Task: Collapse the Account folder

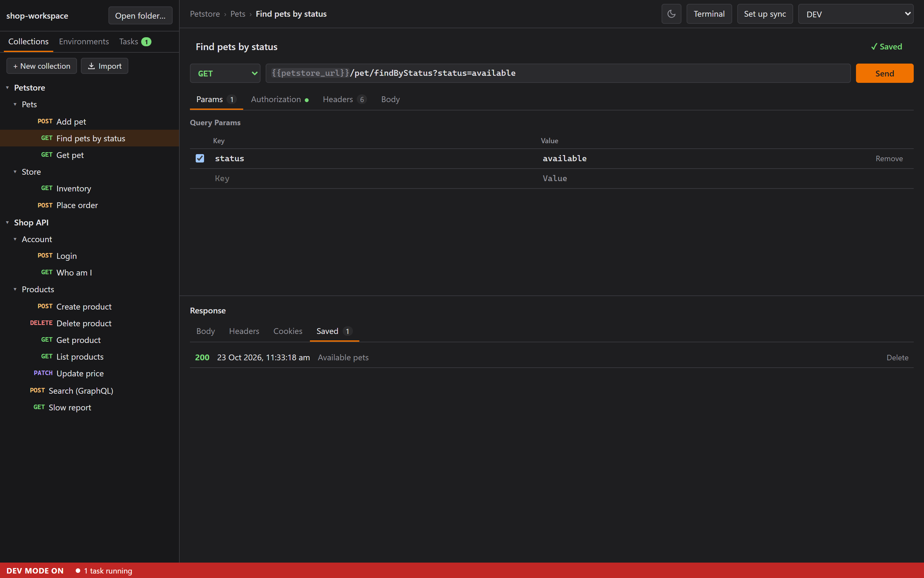Action: [15, 239]
